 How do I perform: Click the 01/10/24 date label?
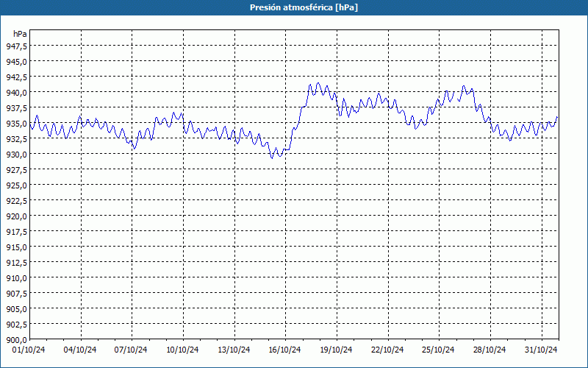pos(29,350)
